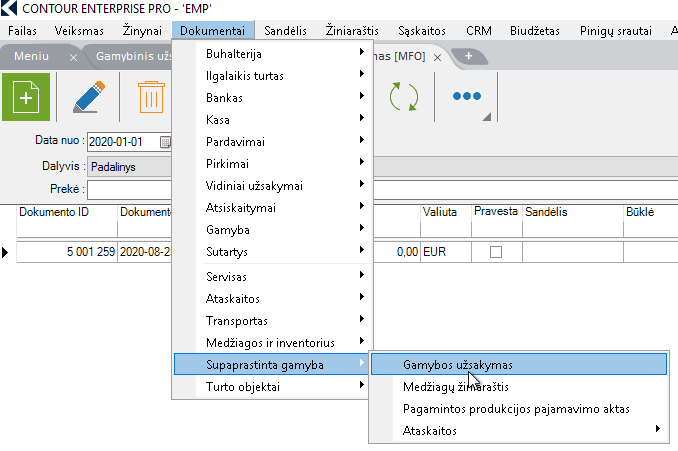Switch to the Meniu tab
678x451 pixels.
pos(33,57)
